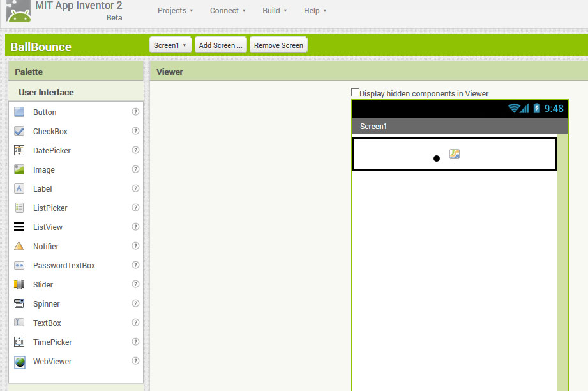Select the CheckBox component icon

19,131
